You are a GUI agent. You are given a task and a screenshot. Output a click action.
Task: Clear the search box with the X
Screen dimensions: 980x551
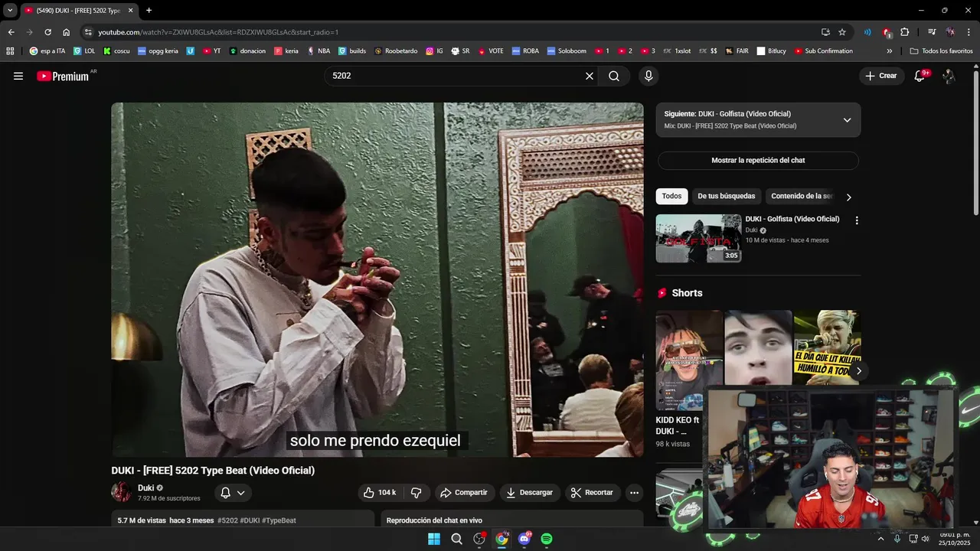(590, 76)
